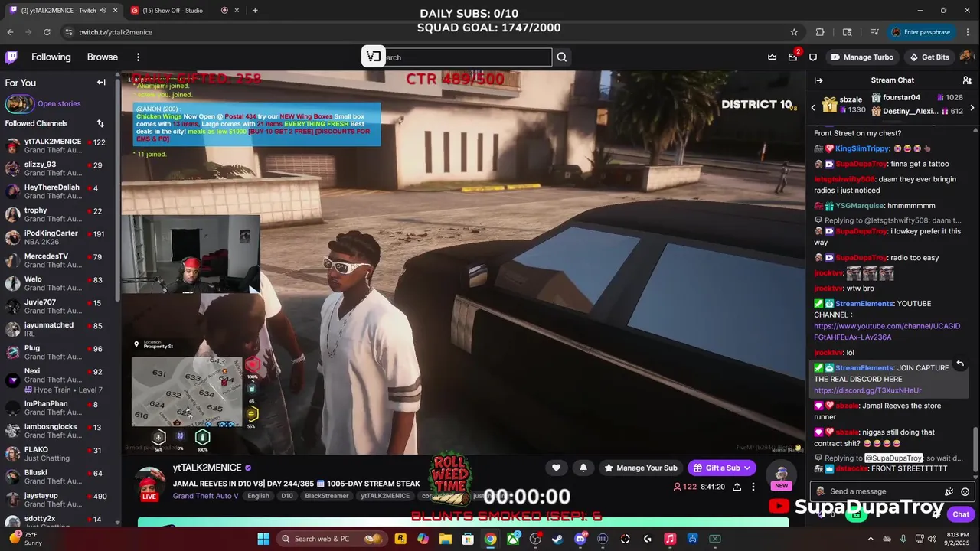Open stream options three-dot menu
Viewport: 980px width, 551px height.
(753, 487)
